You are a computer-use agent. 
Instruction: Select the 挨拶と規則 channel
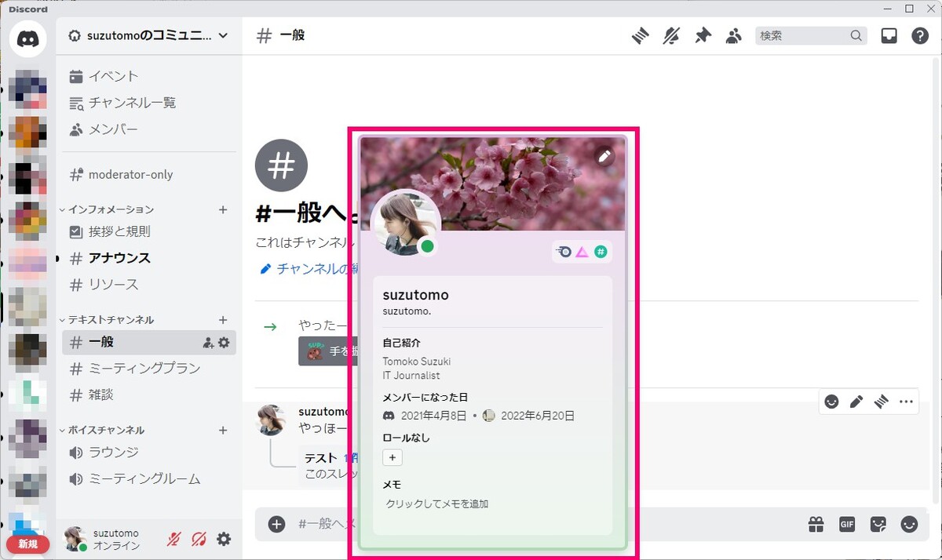148,231
